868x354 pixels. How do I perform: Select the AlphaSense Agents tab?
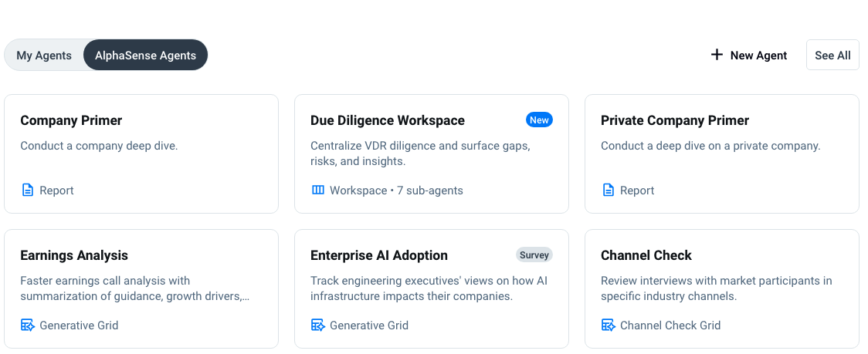coord(145,56)
